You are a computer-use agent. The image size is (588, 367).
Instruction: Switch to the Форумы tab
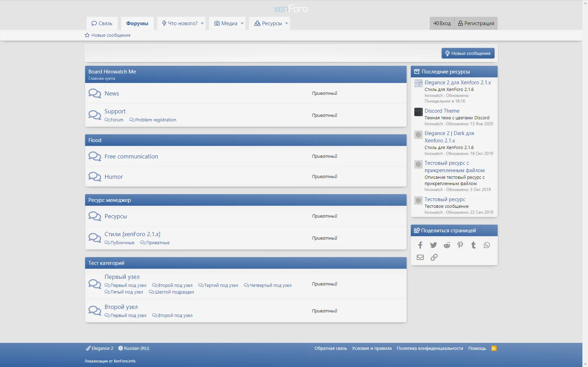tap(137, 23)
